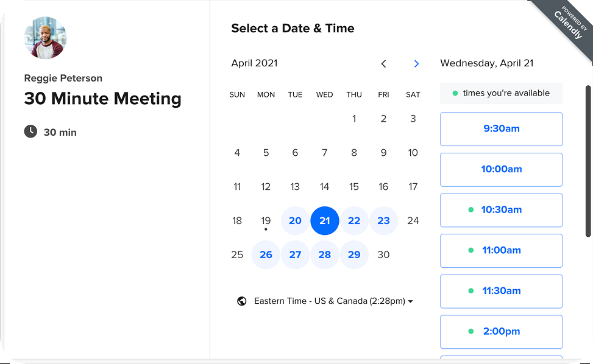
Task: Select April 20 on the calendar
Action: pos(295,221)
